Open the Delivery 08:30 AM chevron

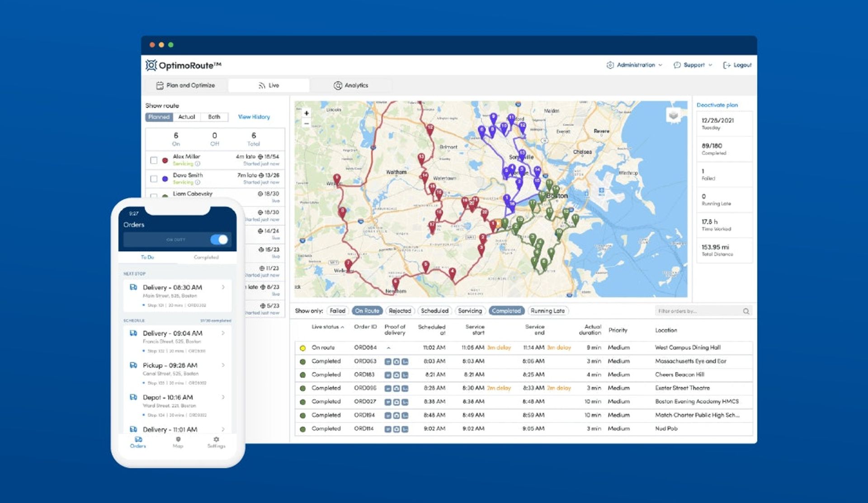point(223,287)
